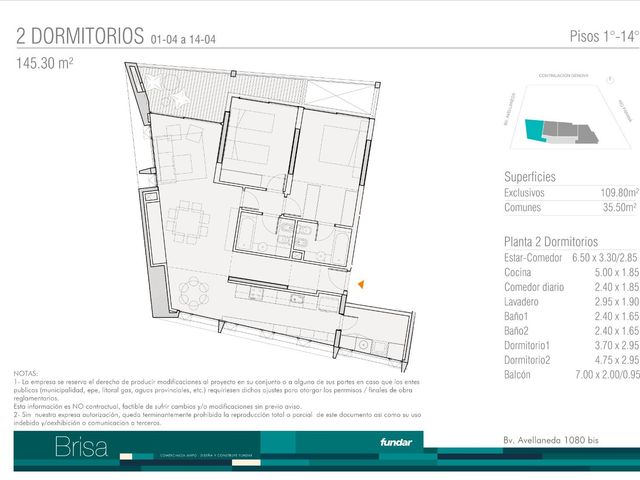640x480 pixels.
Task: Click the Cocina 5.00 x 1.85 row
Action: [571, 272]
